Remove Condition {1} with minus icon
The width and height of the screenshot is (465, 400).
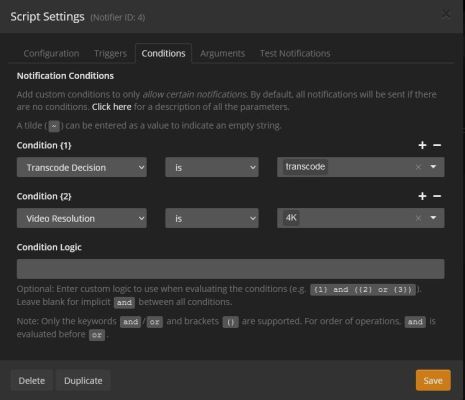[437, 145]
